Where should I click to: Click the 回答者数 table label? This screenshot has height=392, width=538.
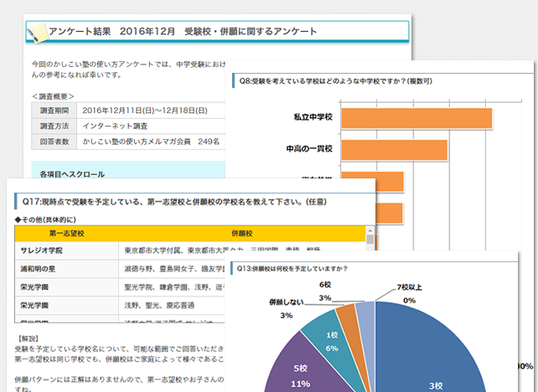[54, 142]
